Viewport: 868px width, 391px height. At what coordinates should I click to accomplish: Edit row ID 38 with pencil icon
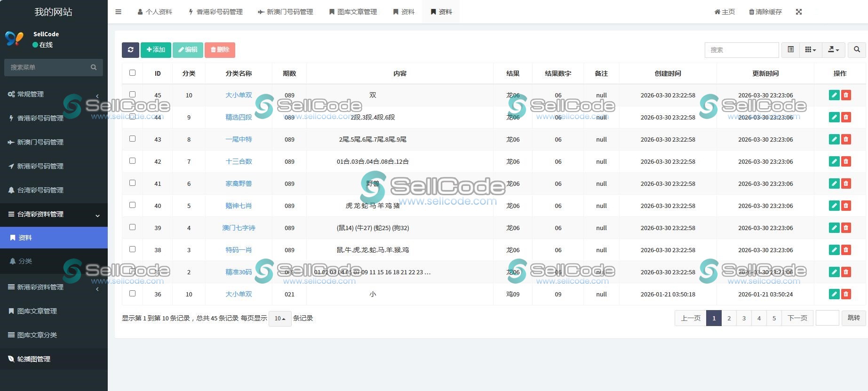click(834, 250)
